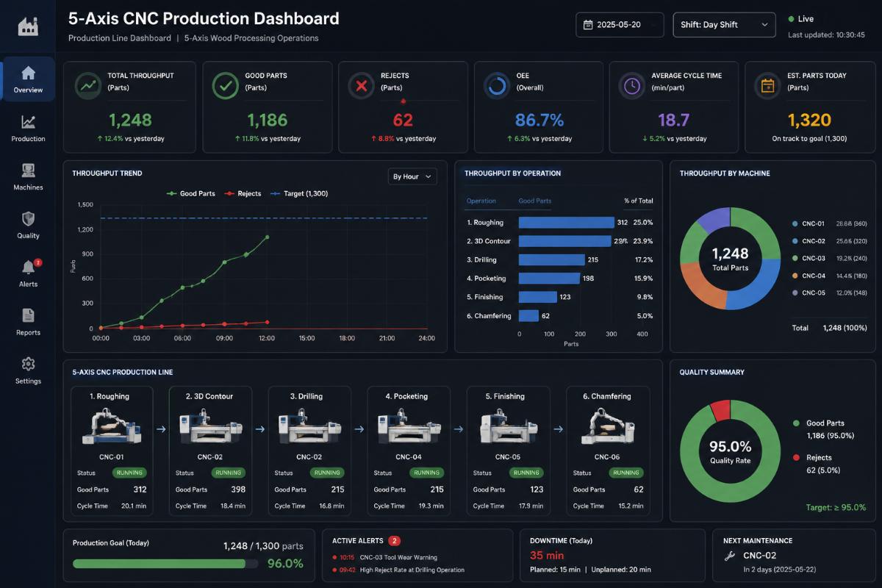
Task: Click the OEE ring gauge icon
Action: click(497, 86)
